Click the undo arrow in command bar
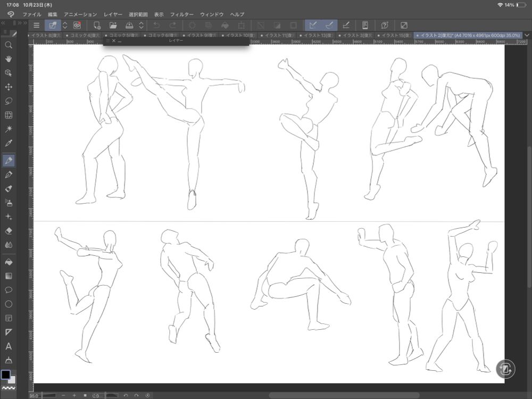 click(x=156, y=25)
